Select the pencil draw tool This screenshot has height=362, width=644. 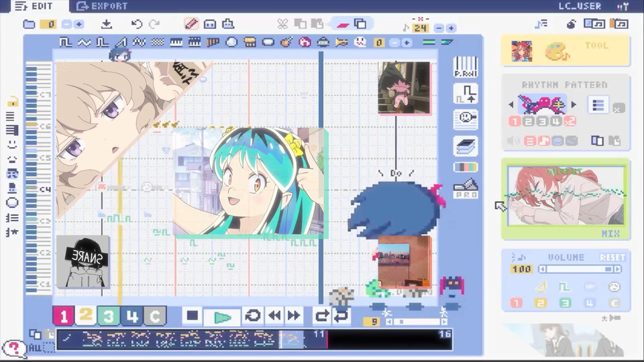[191, 24]
